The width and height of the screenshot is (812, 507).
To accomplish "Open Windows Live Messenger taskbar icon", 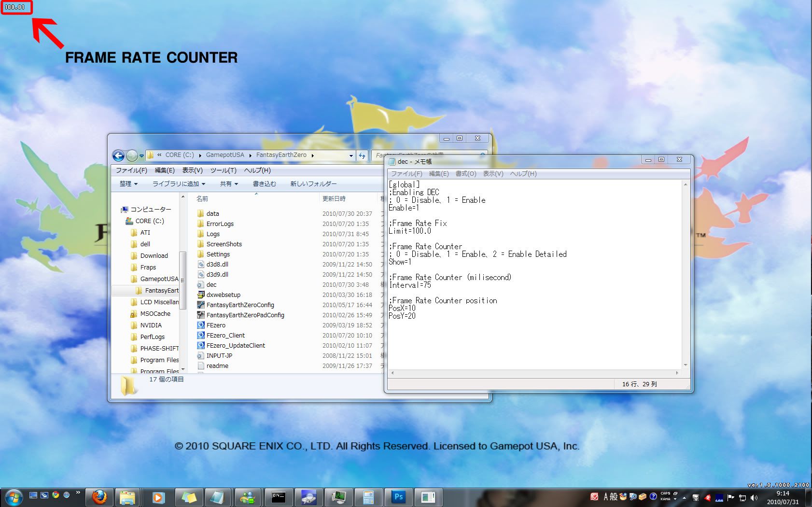I will [x=248, y=497].
